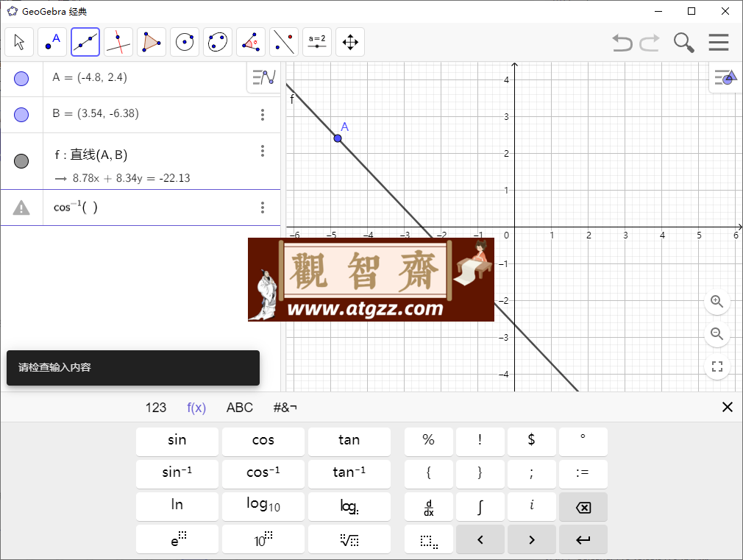Tap the left curly brace key
This screenshot has height=560, width=743.
[x=429, y=473]
